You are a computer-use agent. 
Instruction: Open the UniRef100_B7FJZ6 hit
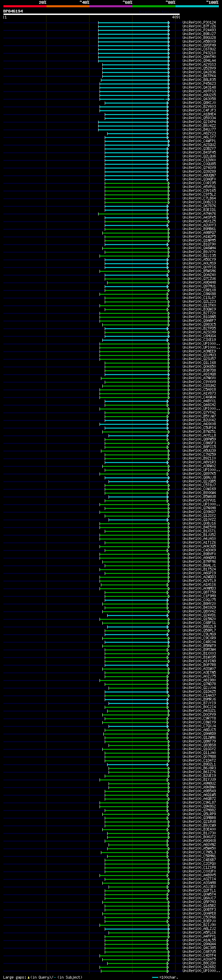tap(199, 26)
